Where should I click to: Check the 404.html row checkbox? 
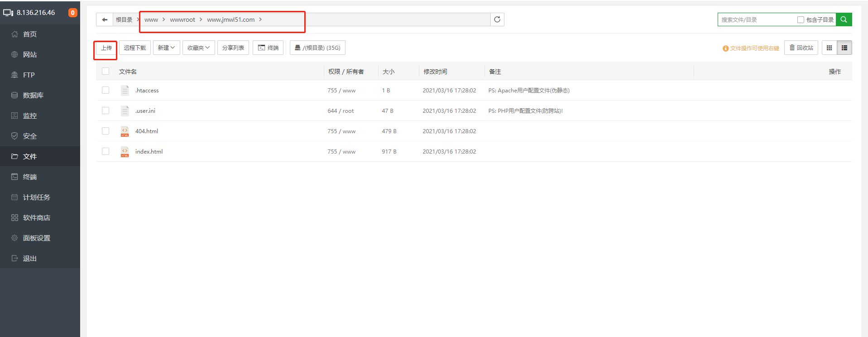pyautogui.click(x=106, y=131)
